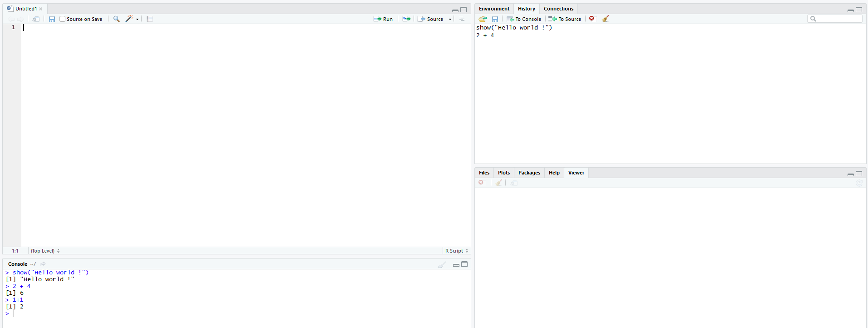Remove selected history entries with red X
This screenshot has height=328, width=868.
[x=592, y=19]
